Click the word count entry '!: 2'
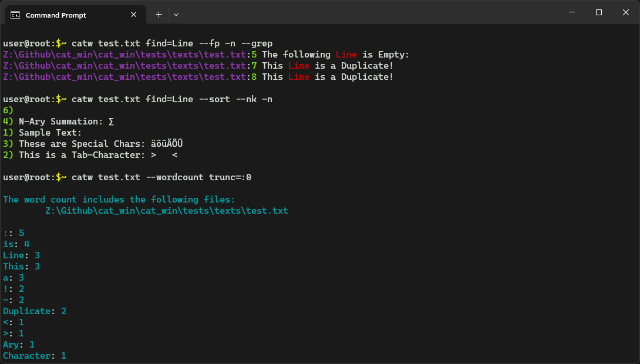 point(14,289)
